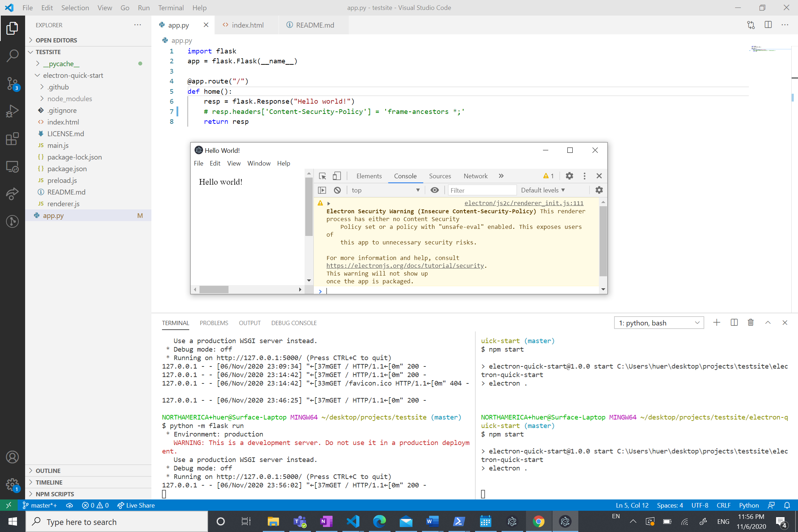Toggle the DevTools console sidebar
This screenshot has height=532, width=798.
pyautogui.click(x=322, y=190)
